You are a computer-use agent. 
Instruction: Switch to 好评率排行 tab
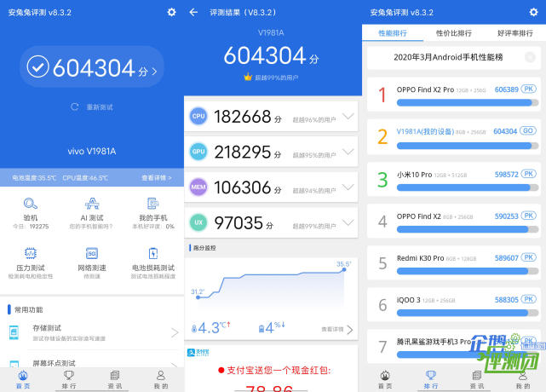coord(515,33)
